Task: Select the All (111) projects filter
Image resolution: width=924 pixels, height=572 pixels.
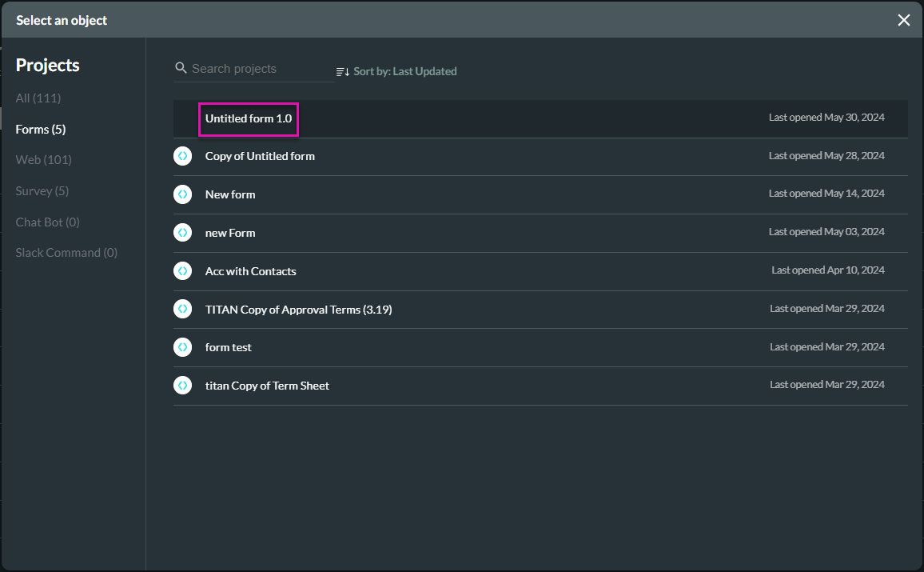Action: [38, 98]
